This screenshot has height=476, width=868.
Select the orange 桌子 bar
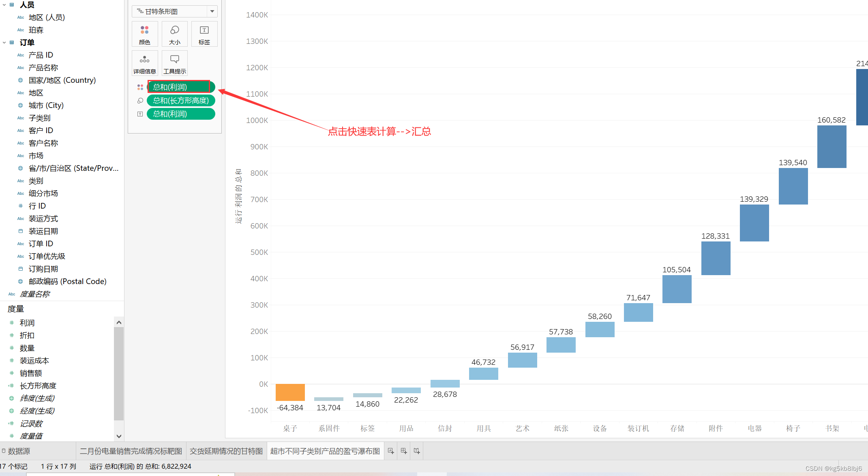(290, 392)
